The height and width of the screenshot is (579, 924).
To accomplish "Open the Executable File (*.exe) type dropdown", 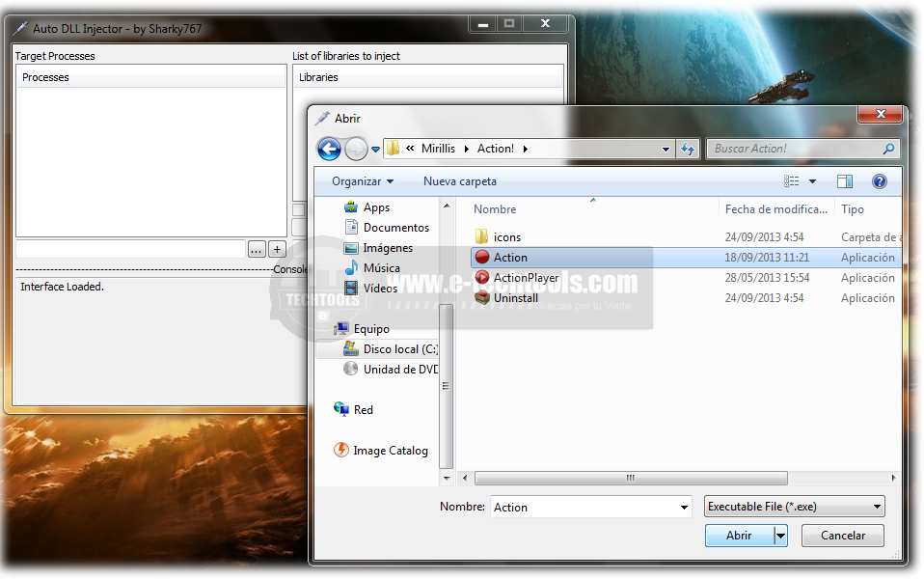I will click(x=795, y=507).
